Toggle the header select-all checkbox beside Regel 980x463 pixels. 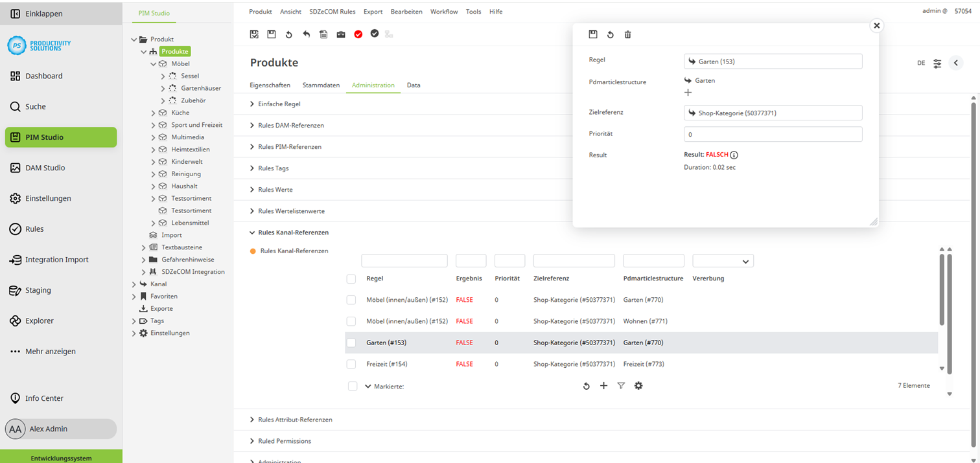click(x=351, y=278)
